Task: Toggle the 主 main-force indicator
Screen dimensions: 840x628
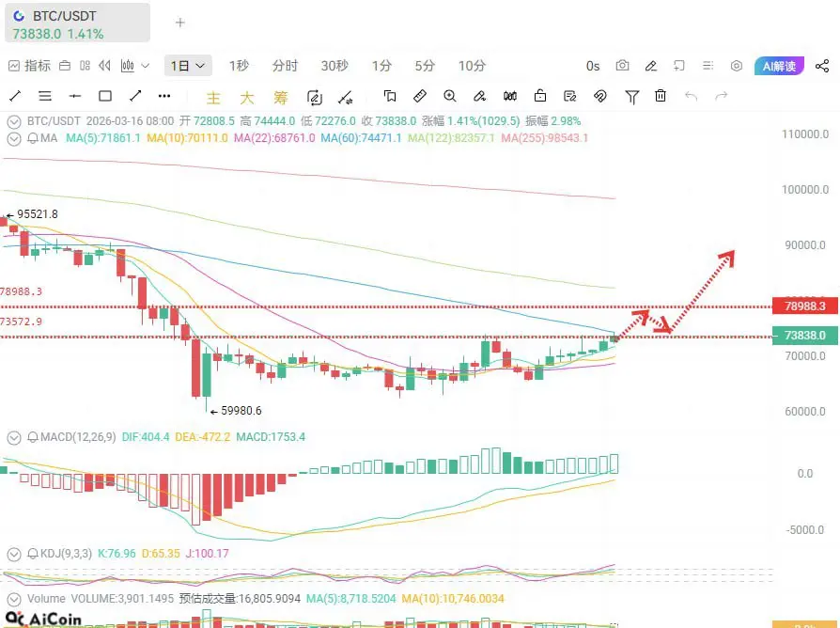Action: [213, 98]
